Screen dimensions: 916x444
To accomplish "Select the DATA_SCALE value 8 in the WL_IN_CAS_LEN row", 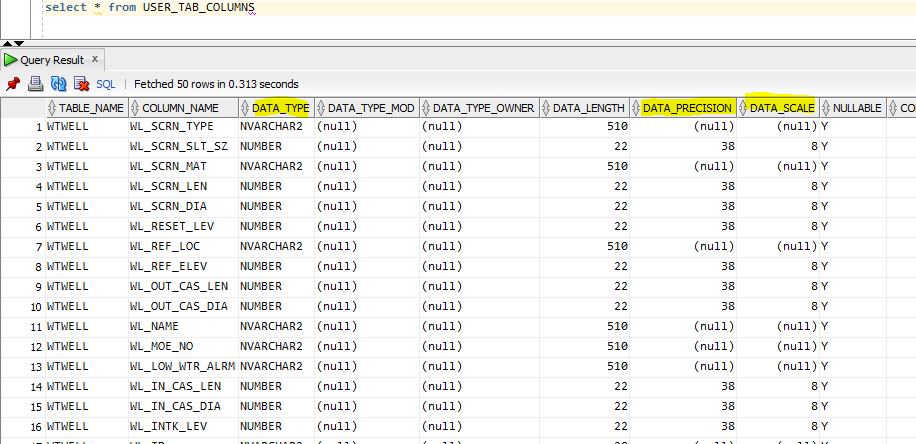I will point(778,386).
